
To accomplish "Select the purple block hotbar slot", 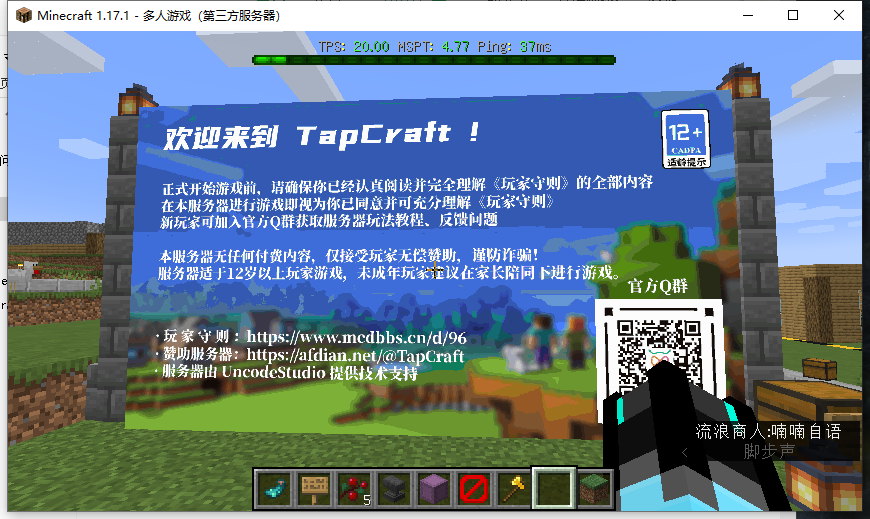I will tap(433, 488).
